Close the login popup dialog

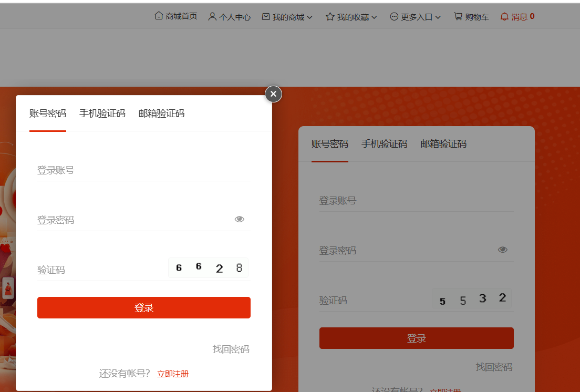point(273,94)
